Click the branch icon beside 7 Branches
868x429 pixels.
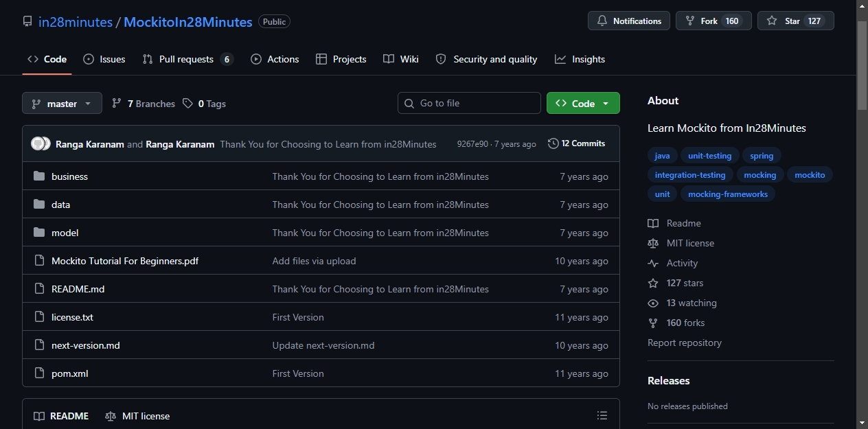(x=117, y=104)
